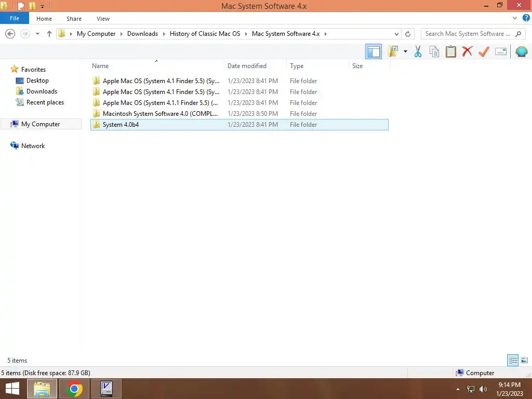Open the Windows Start button
Screen dimensions: 532x399
pos(12,389)
